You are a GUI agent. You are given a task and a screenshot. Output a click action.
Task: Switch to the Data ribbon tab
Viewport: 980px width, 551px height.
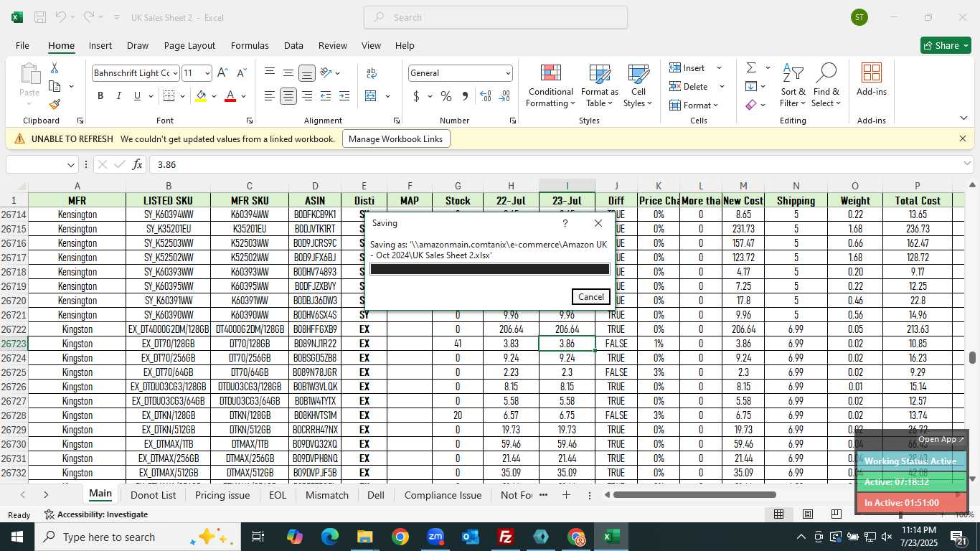293,45
